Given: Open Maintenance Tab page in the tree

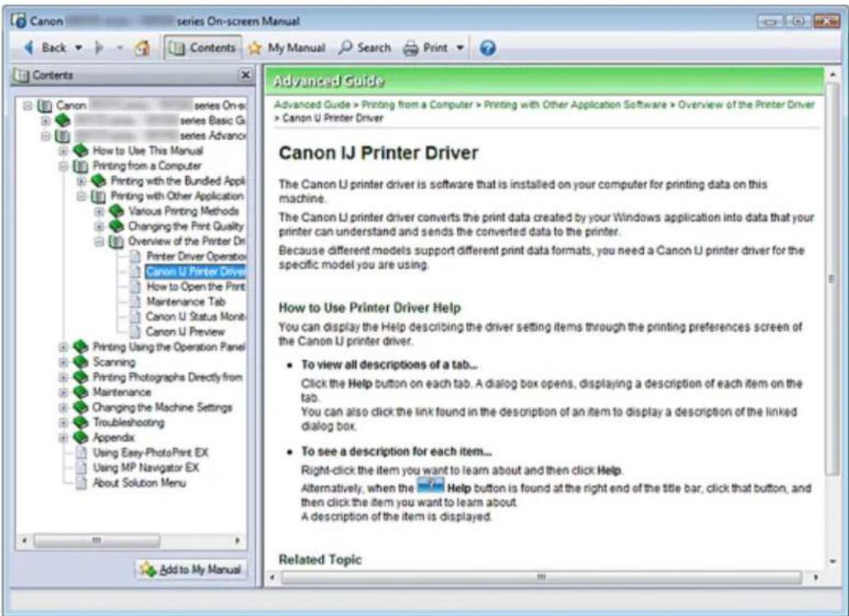Looking at the screenshot, I should pos(186,302).
